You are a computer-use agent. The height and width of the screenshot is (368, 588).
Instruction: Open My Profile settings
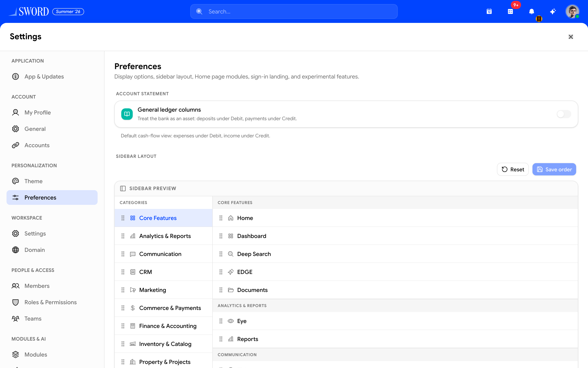point(52,112)
